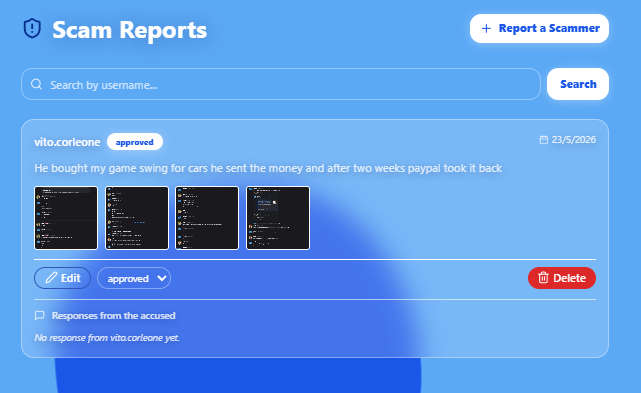The width and height of the screenshot is (641, 393).
Task: Click the vito.corleone username
Action: tap(67, 142)
